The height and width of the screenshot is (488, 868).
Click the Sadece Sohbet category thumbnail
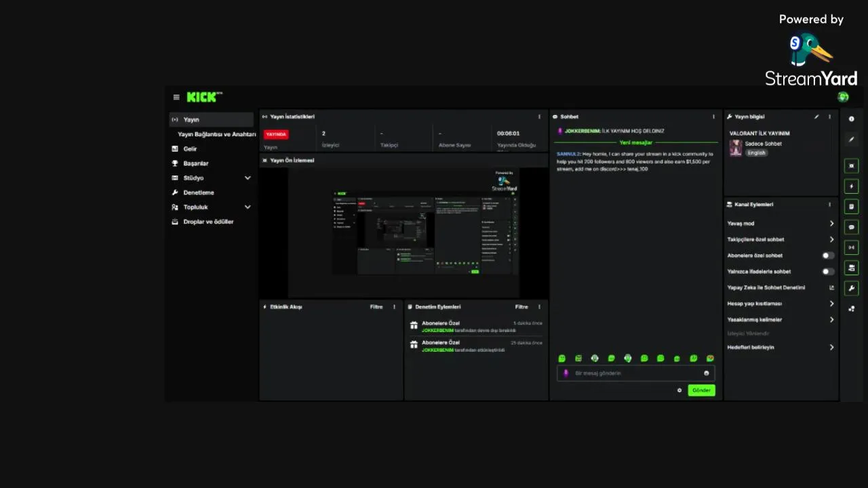tap(736, 148)
